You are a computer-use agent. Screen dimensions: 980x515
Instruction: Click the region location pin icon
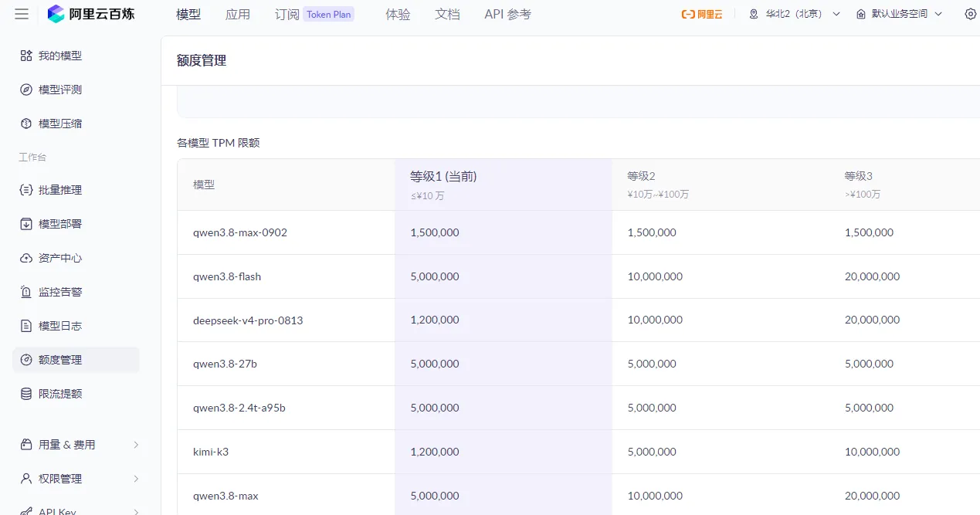pos(754,14)
